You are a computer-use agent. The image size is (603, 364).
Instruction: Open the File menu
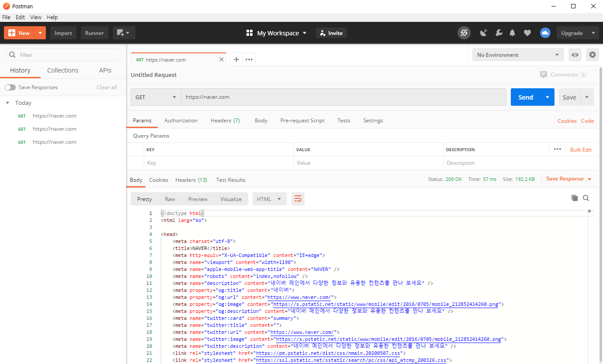pos(6,17)
